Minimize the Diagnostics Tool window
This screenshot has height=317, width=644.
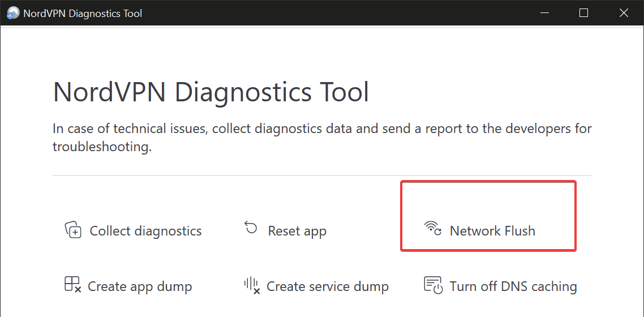(x=544, y=13)
